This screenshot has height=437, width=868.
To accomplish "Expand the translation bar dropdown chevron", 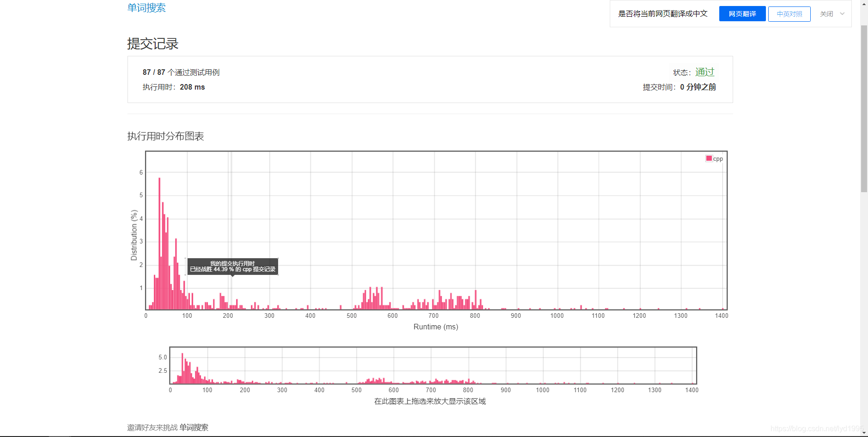I will [x=842, y=14].
